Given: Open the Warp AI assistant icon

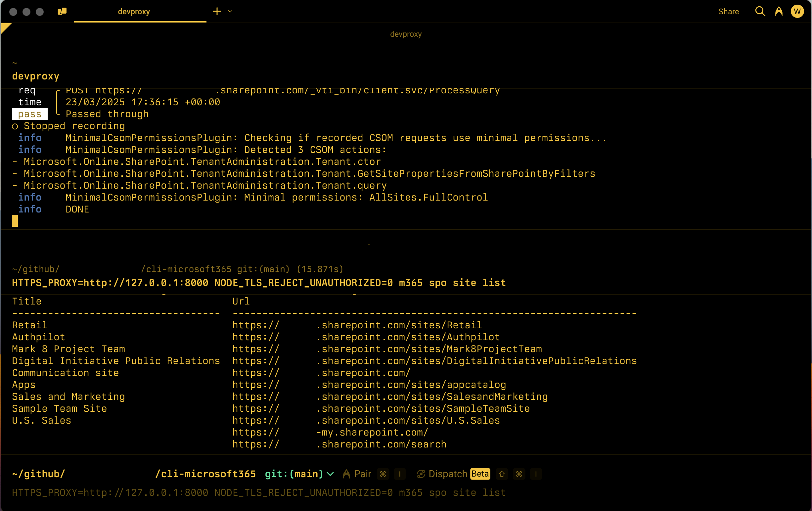Looking at the screenshot, I should (x=779, y=11).
